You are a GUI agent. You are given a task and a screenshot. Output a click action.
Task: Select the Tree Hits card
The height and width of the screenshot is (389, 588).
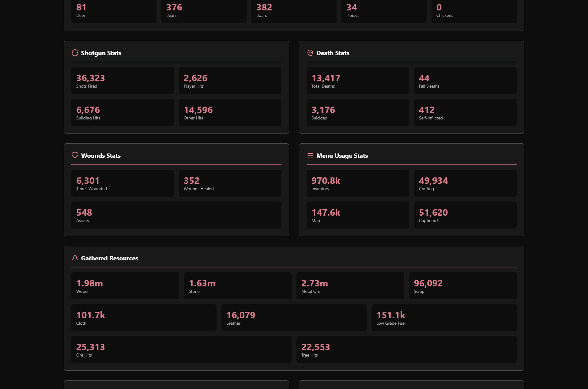click(406, 349)
